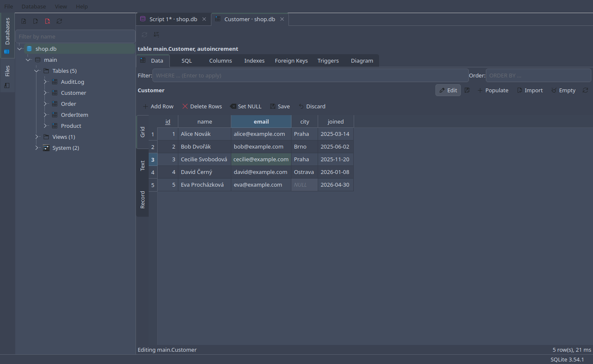The height and width of the screenshot is (364, 593).
Task: Click the Import button
Action: point(530,90)
